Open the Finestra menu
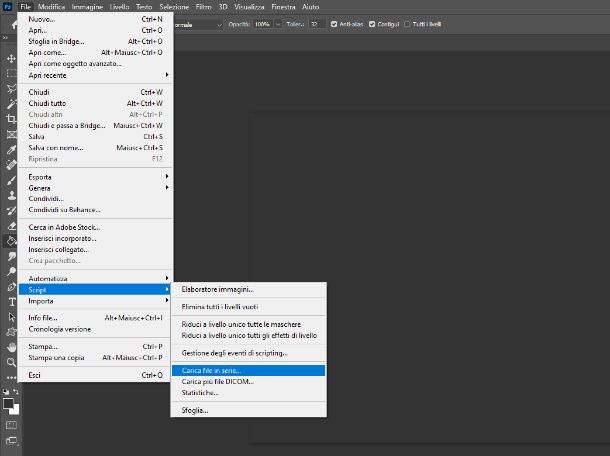 coord(283,7)
